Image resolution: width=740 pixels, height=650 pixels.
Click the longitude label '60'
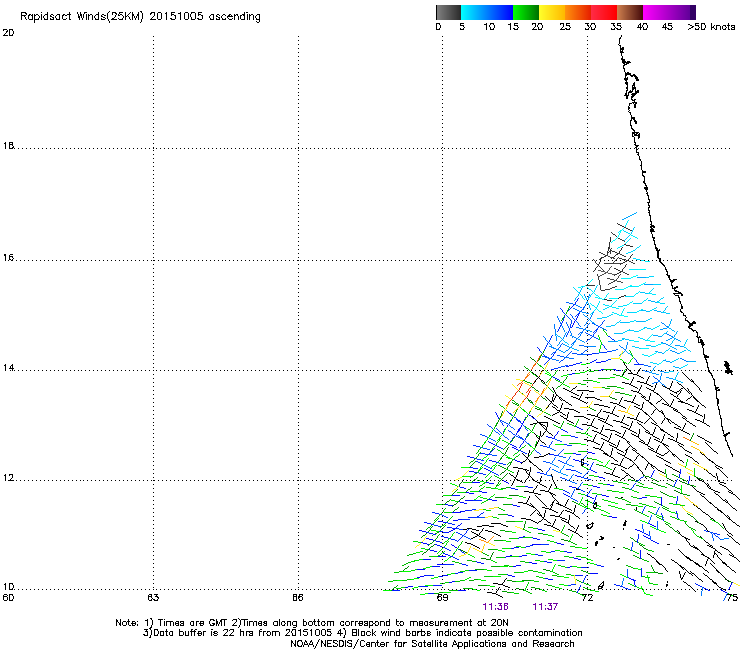(x=8, y=598)
